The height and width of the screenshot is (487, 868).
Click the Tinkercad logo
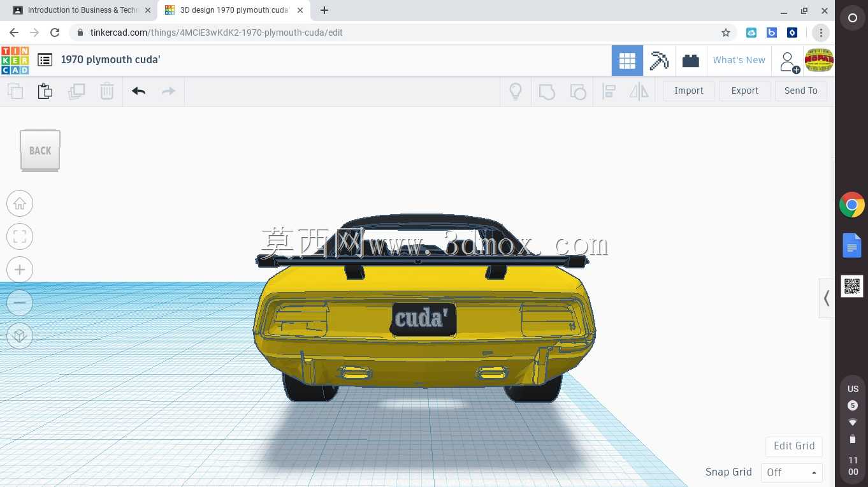click(x=15, y=60)
